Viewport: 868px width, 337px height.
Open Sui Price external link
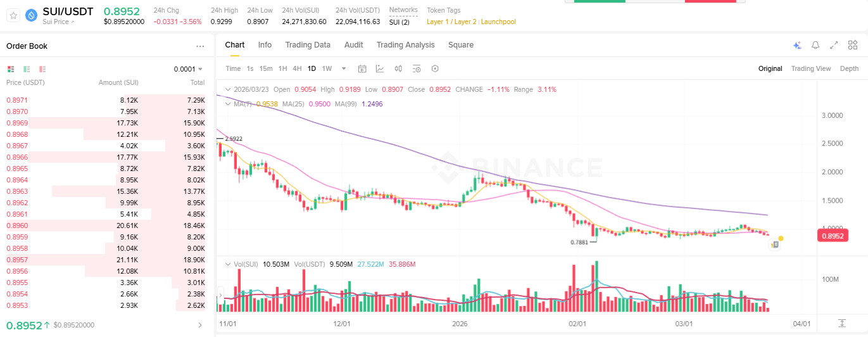58,22
